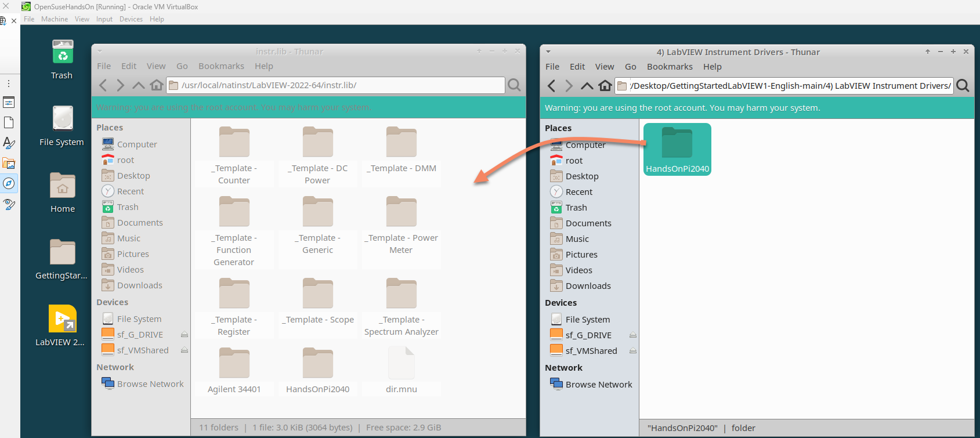This screenshot has height=438, width=980.
Task: Open Go menu in instr.lib window
Action: (x=182, y=66)
